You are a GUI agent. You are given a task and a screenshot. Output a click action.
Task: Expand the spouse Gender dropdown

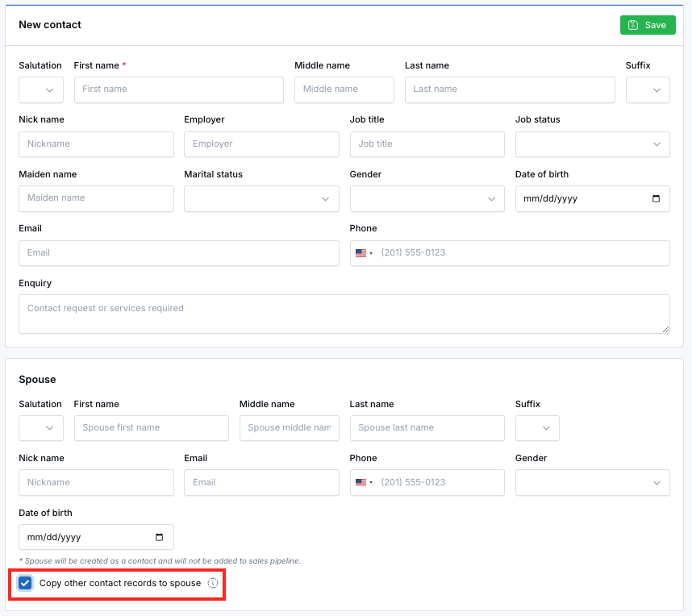click(592, 482)
